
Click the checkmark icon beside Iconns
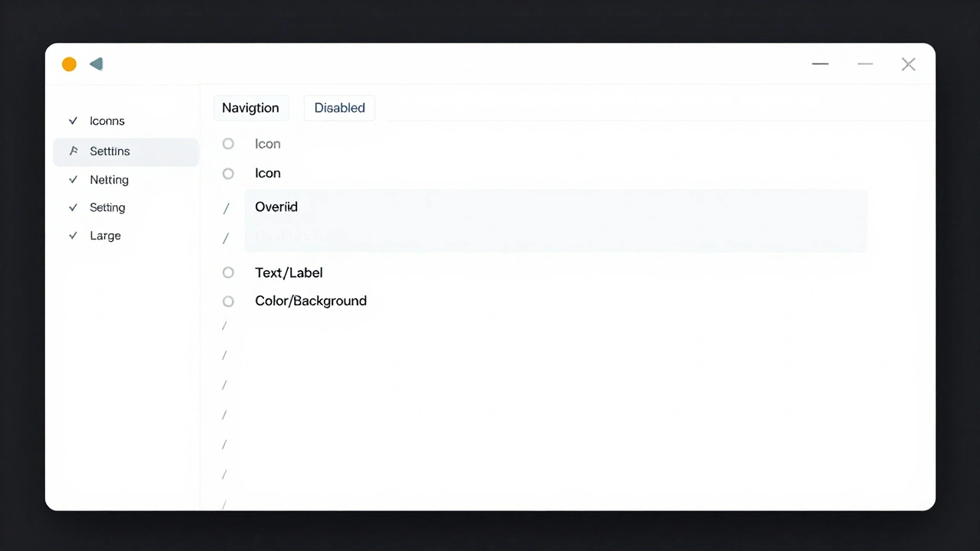point(73,121)
